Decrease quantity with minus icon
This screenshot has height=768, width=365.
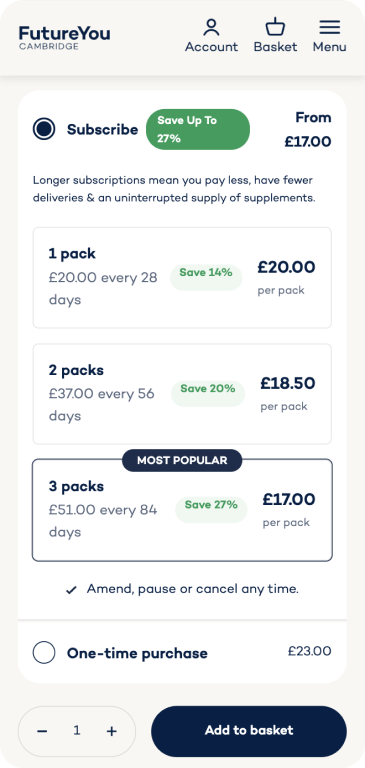point(42,731)
